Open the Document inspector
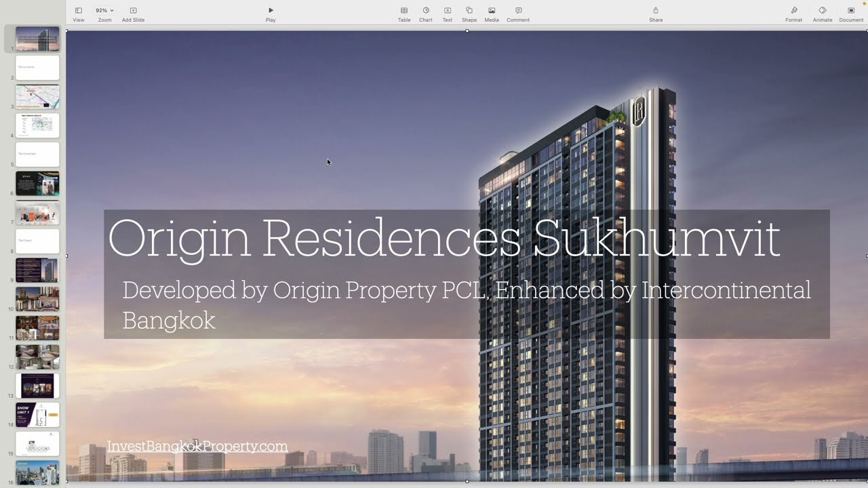This screenshot has width=868, height=488. pos(851,14)
